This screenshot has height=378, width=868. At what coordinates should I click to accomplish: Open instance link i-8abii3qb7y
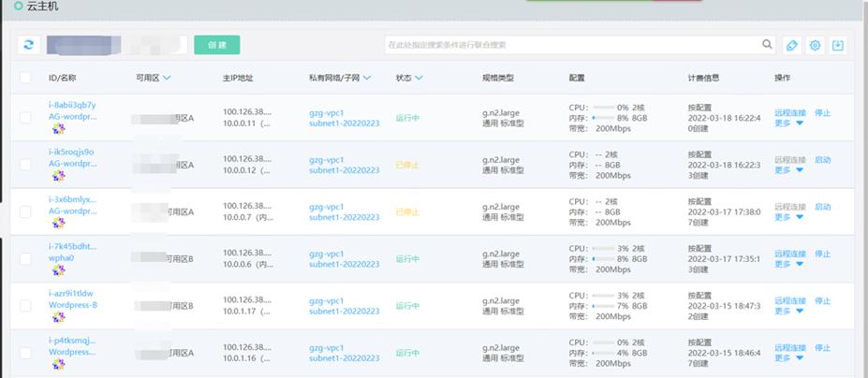[x=72, y=105]
